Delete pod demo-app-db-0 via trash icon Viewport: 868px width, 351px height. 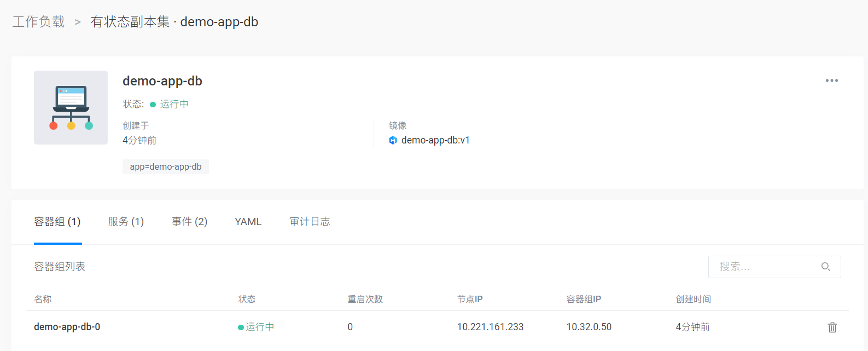[x=832, y=327]
